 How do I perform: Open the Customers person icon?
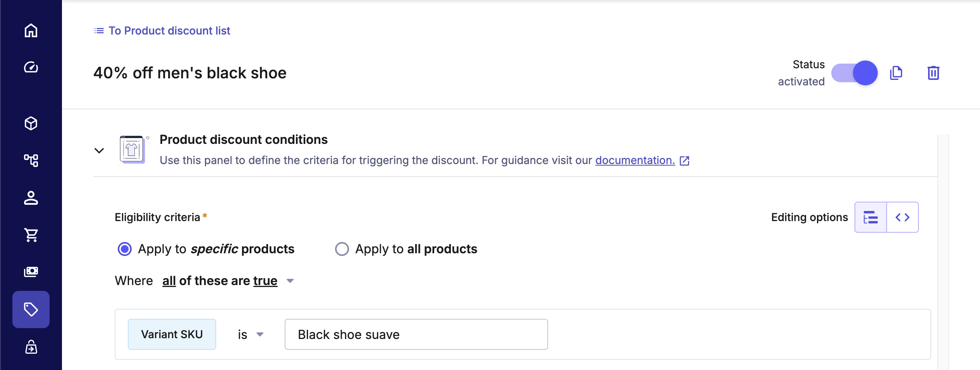click(x=31, y=198)
